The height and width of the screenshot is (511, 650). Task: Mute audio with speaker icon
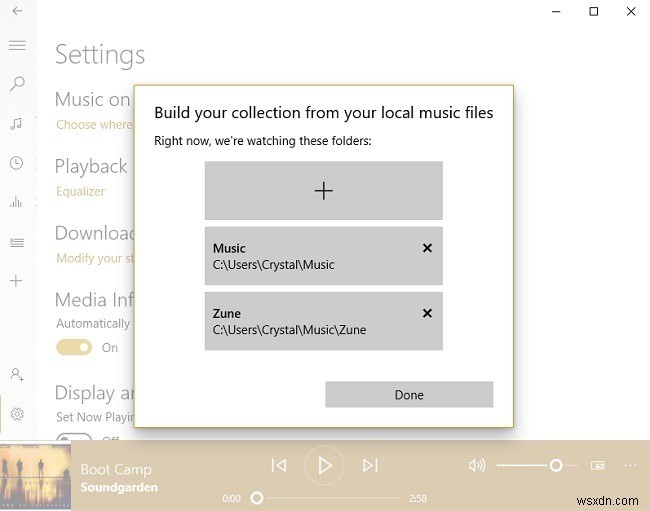(477, 465)
